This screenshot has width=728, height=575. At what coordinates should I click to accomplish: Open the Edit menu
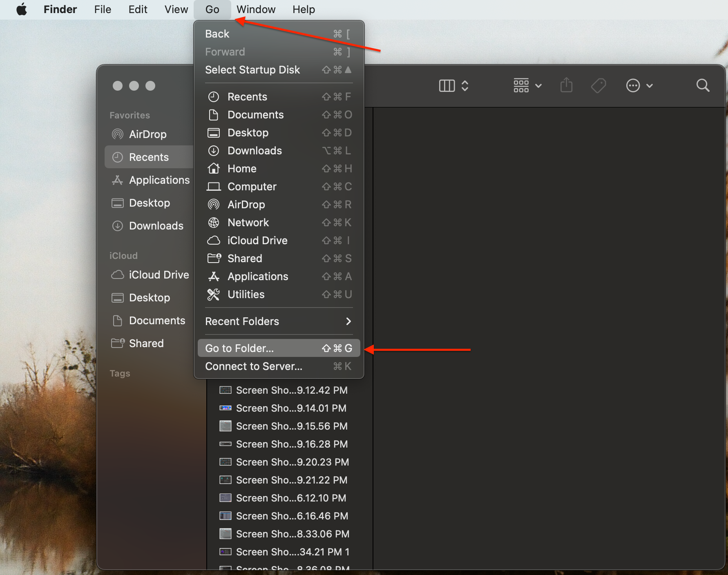[138, 9]
